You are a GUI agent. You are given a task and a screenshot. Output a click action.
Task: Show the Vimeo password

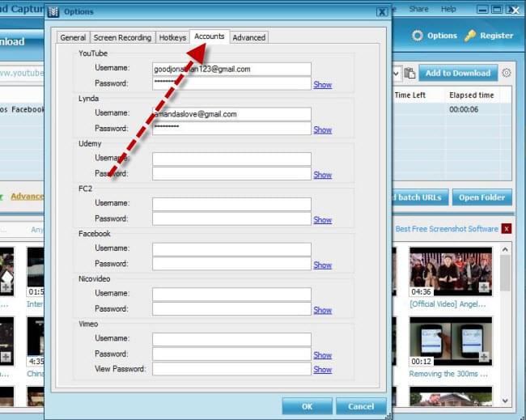322,355
